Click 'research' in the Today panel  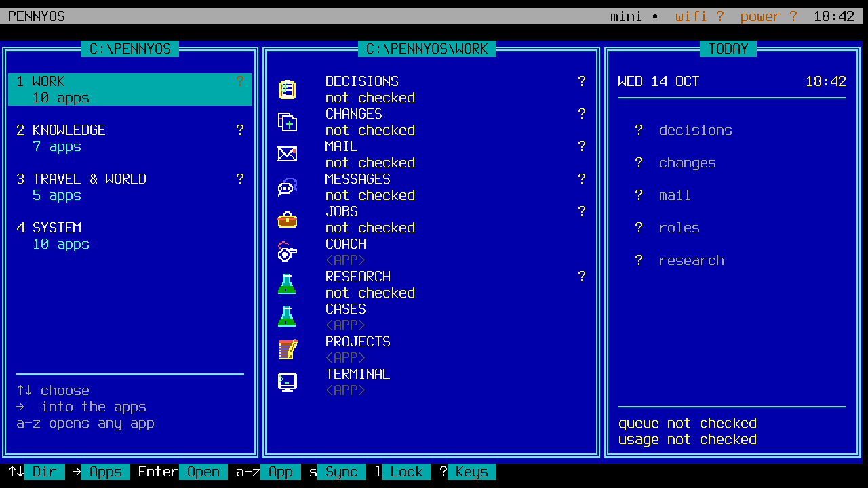(692, 260)
